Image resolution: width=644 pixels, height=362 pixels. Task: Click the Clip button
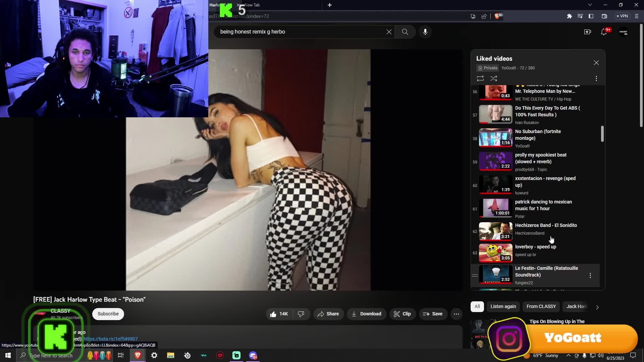[x=402, y=314]
